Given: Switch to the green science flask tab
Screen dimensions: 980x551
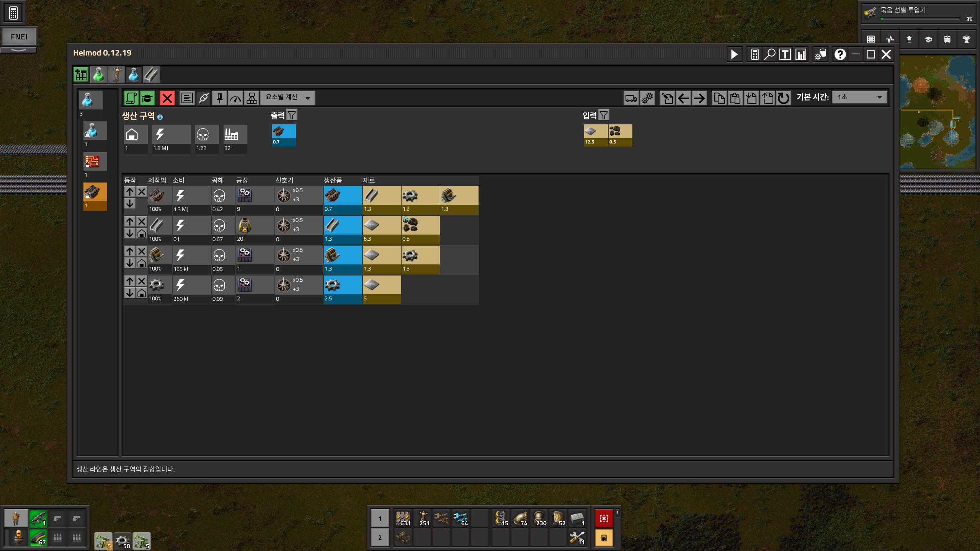Looking at the screenshot, I should click(x=98, y=75).
